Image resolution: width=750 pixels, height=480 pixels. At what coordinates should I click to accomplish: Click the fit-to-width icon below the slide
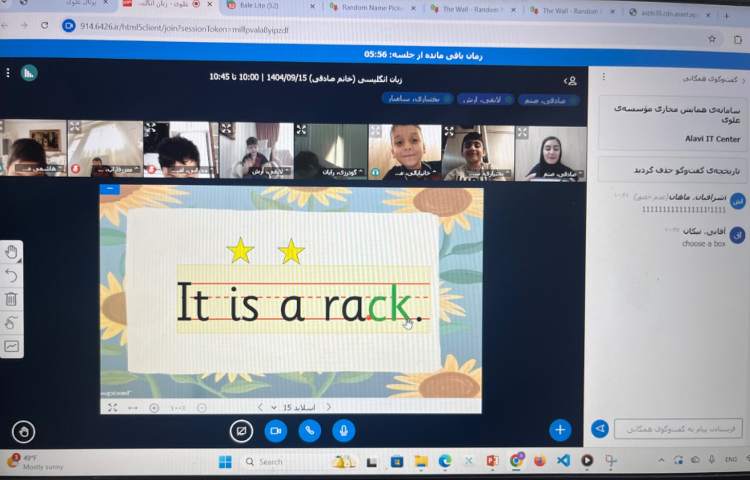coord(133,407)
